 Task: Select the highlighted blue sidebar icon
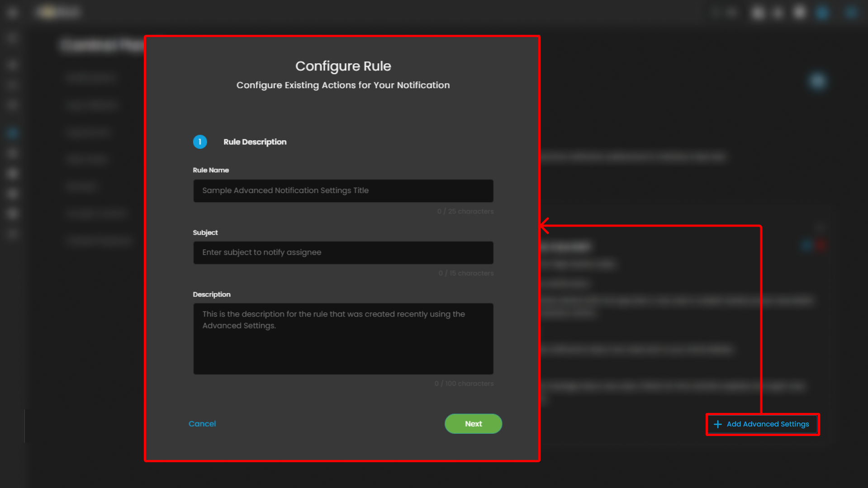pyautogui.click(x=12, y=133)
